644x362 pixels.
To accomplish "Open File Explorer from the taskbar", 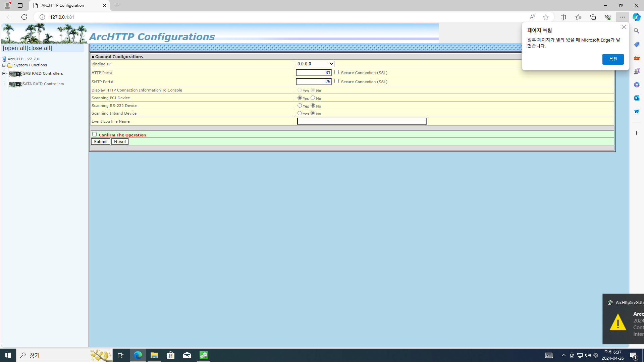I will tap(154, 355).
